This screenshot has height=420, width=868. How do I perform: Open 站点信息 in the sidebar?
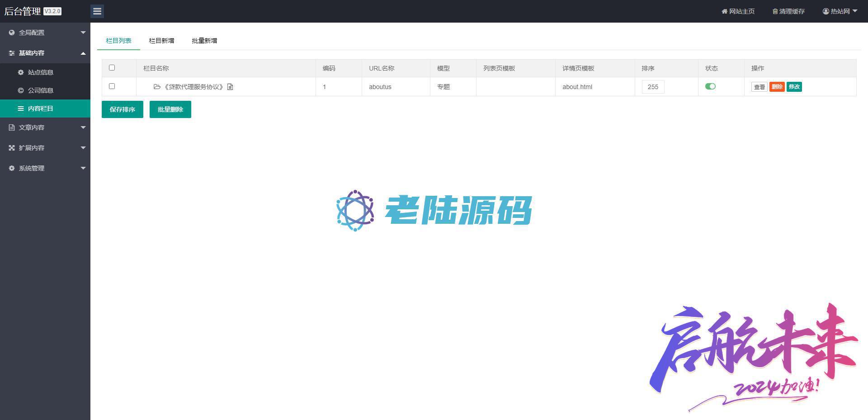45,72
